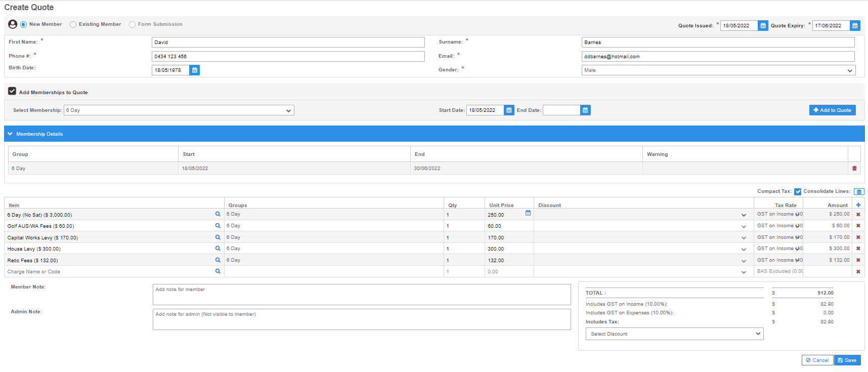
Task: Select the Existing Member radio button
Action: pos(73,24)
